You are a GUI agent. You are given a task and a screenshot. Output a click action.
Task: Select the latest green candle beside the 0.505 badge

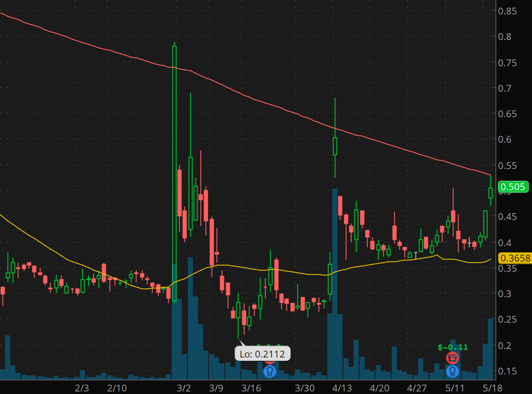490,193
